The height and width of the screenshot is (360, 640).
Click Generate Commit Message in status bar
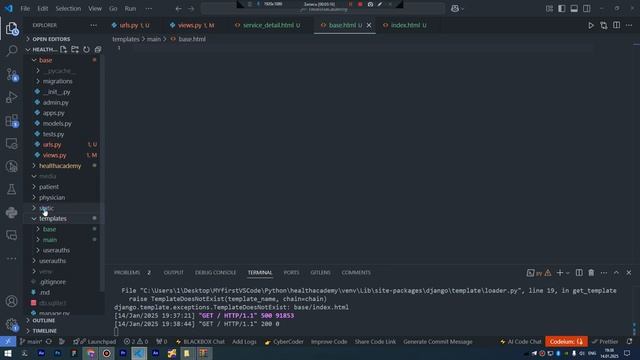pyautogui.click(x=438, y=342)
